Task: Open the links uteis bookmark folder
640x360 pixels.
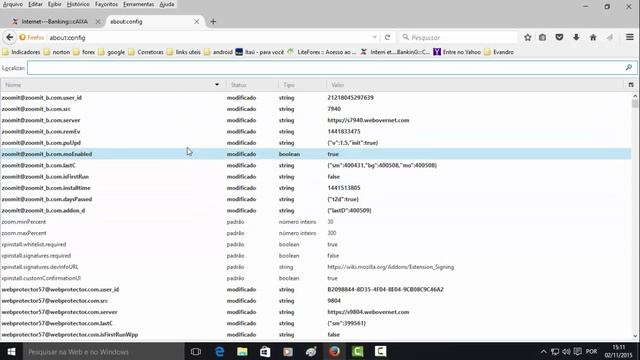Action: 184,52
